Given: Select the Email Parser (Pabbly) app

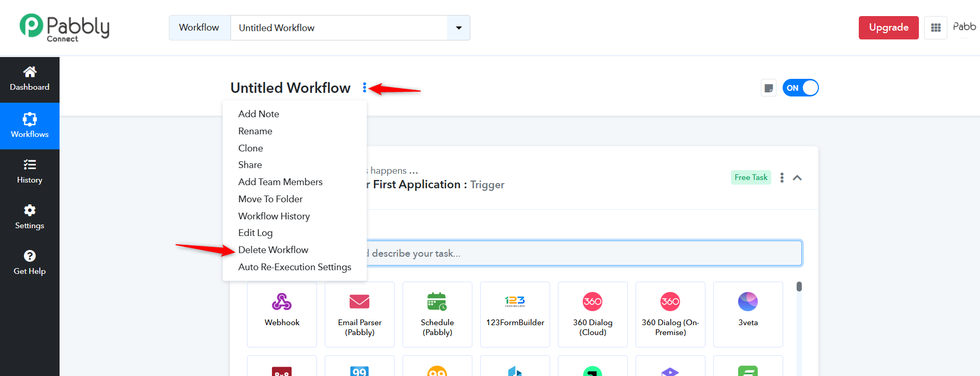Looking at the screenshot, I should pos(359,314).
